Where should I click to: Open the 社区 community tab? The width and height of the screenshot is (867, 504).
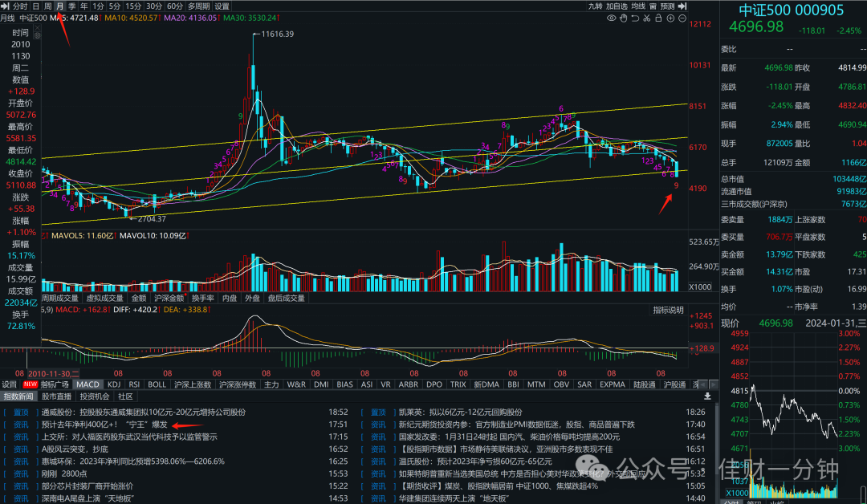click(x=125, y=396)
